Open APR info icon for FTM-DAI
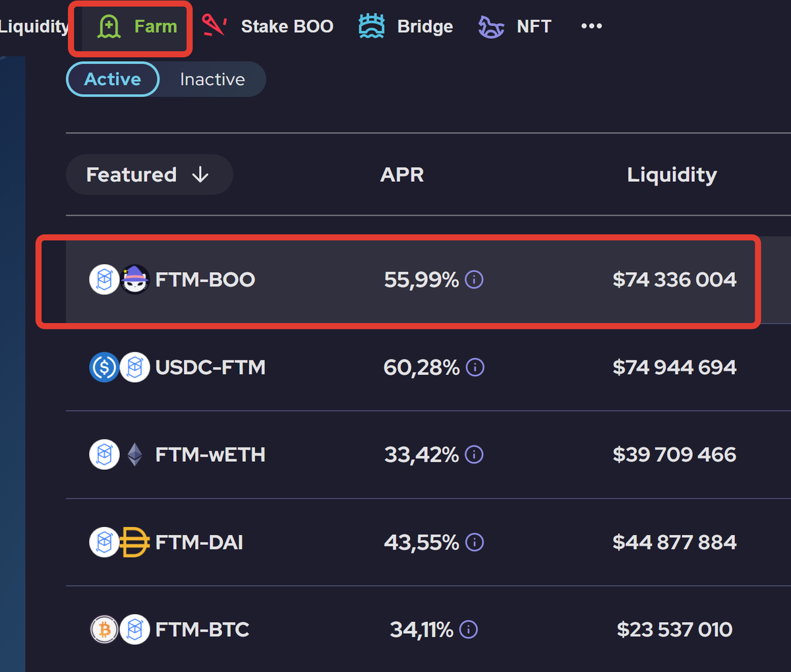 tap(475, 542)
